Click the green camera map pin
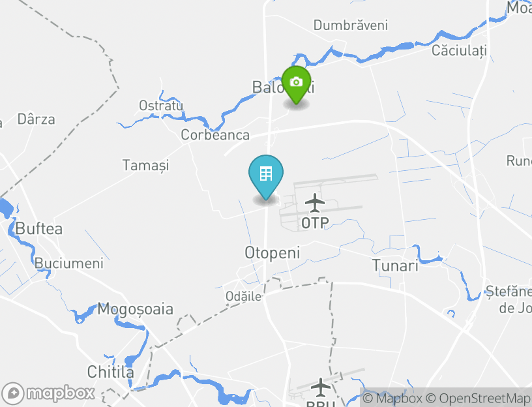Image resolution: width=532 pixels, height=407 pixels. pos(296,85)
